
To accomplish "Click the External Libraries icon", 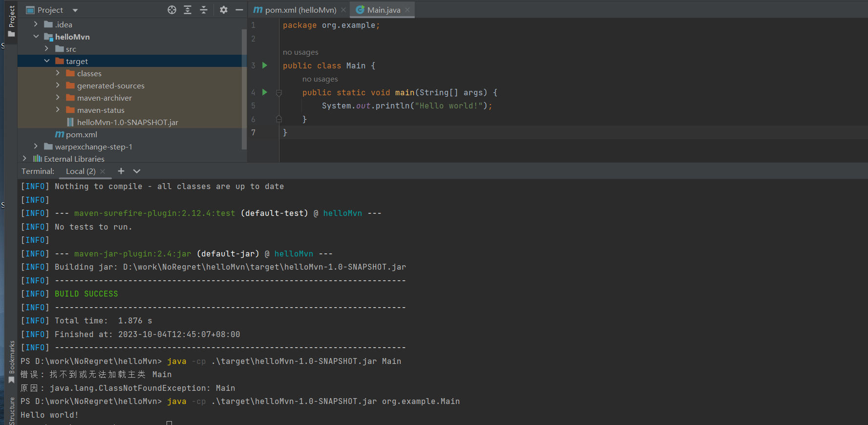I will point(37,159).
